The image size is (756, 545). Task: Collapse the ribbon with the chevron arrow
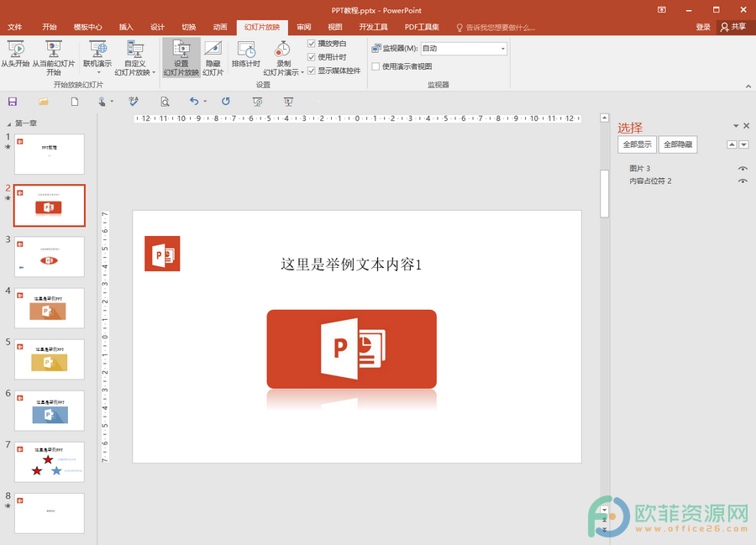click(x=748, y=86)
